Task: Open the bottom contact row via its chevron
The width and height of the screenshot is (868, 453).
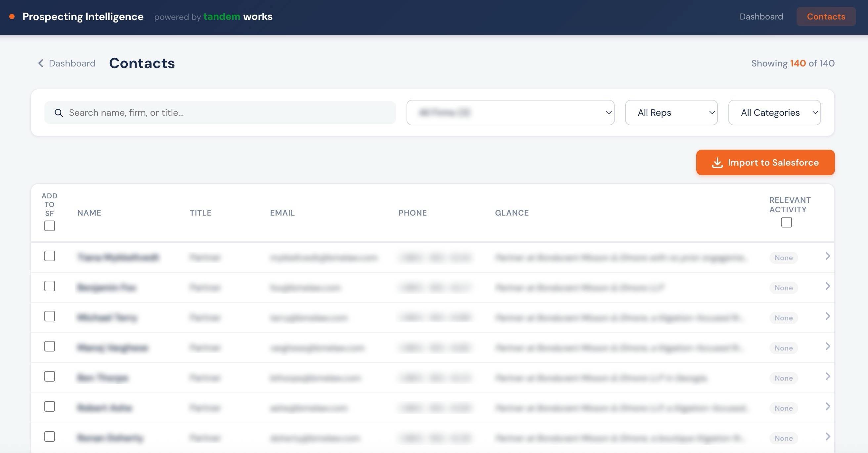Action: click(828, 437)
